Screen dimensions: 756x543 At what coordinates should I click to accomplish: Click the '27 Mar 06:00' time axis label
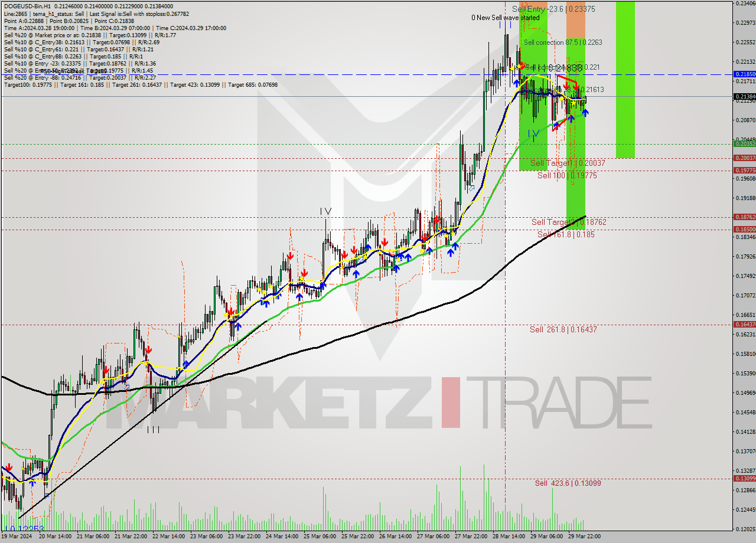[x=434, y=537]
